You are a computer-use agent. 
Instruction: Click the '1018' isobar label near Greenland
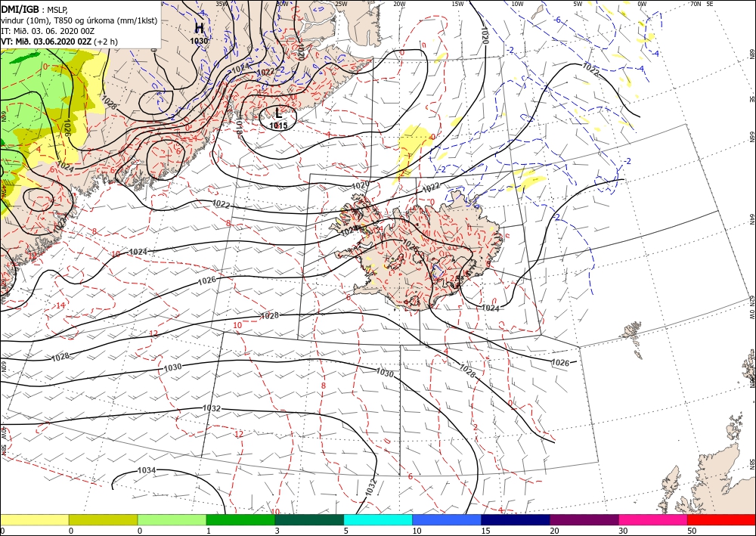(x=239, y=127)
